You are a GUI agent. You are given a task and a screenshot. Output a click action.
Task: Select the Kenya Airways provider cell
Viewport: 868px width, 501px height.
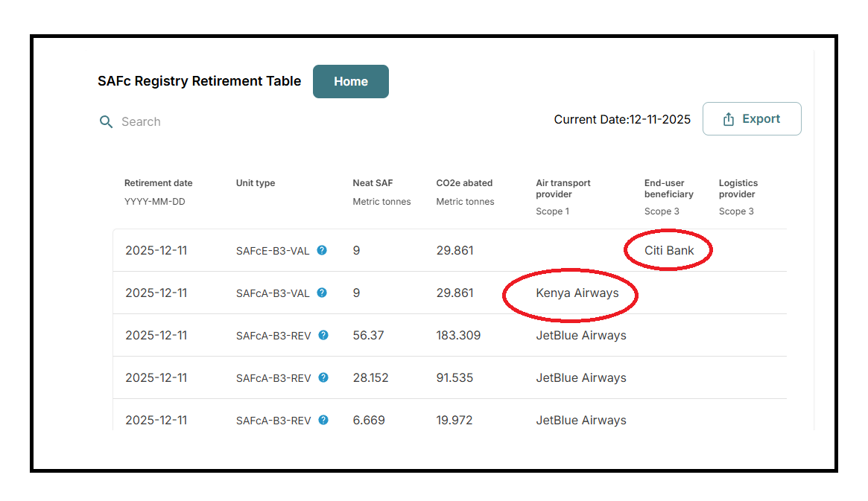pos(577,293)
